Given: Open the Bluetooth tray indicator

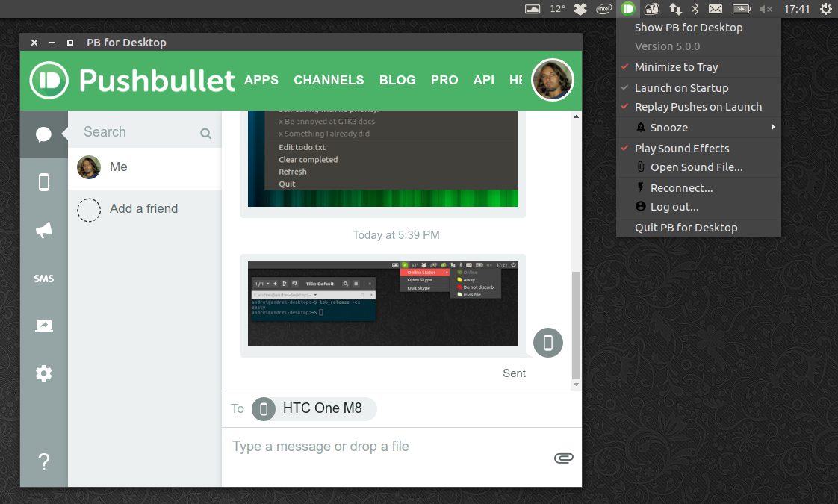Looking at the screenshot, I should [x=695, y=8].
